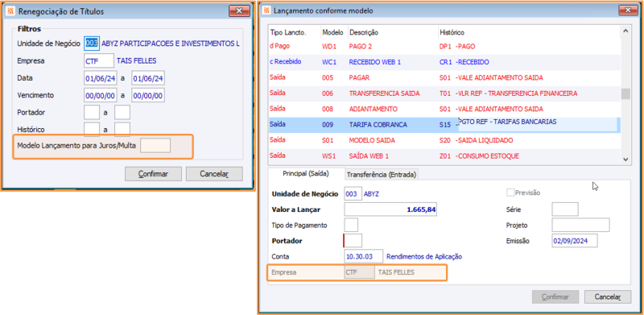Image resolution: width=644 pixels, height=315 pixels.
Task: Select the MODELO SAIDA row
Action: click(x=444, y=140)
